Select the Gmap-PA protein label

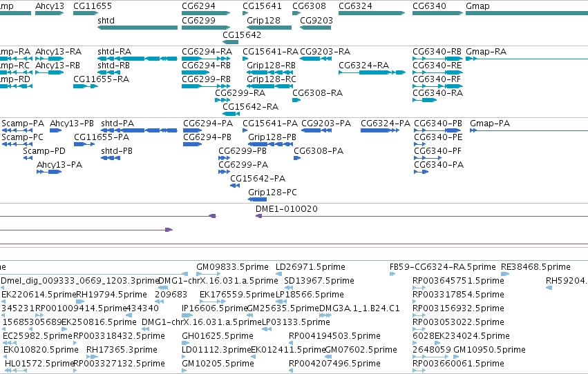pos(490,123)
